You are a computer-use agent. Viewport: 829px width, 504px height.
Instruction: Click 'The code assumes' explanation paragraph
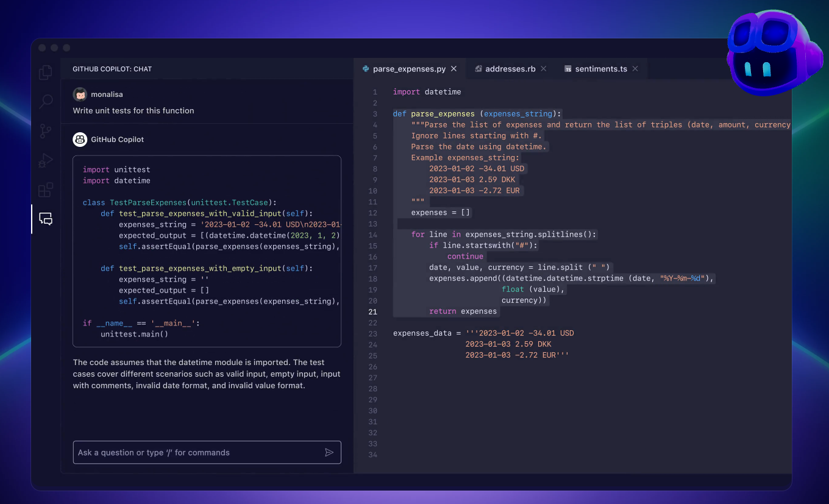tap(207, 374)
